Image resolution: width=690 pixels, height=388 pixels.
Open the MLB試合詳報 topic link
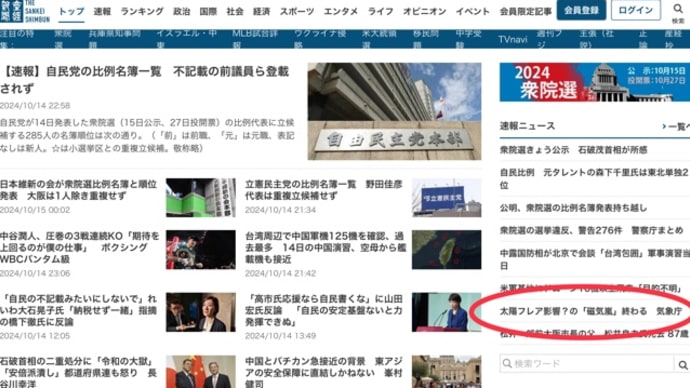point(255,39)
